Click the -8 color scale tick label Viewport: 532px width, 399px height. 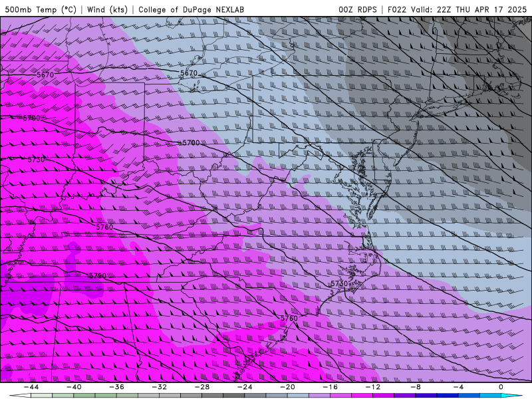416,387
